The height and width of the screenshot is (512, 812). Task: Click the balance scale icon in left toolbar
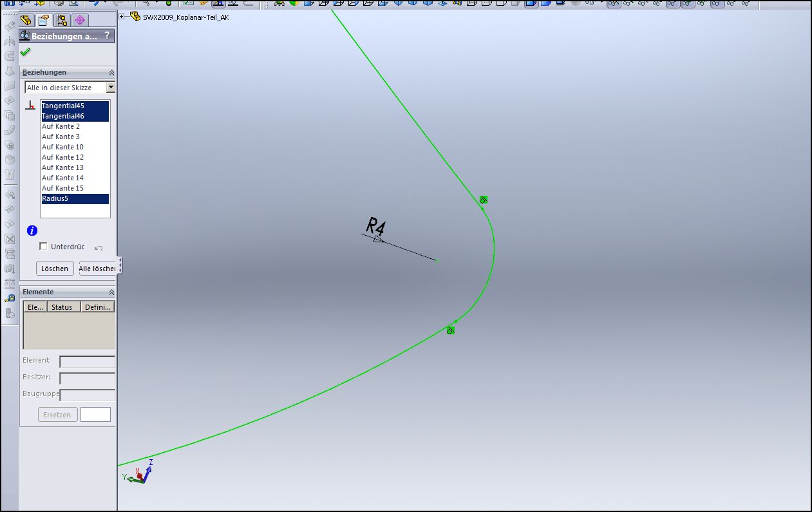pyautogui.click(x=10, y=283)
